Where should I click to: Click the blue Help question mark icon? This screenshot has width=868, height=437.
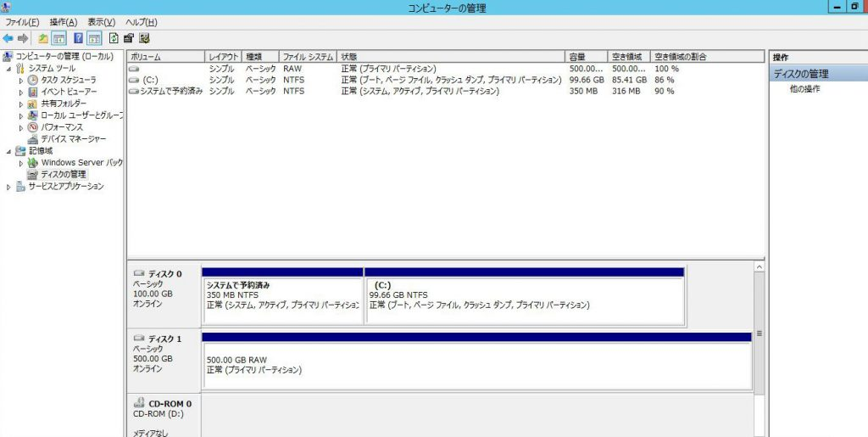[x=78, y=38]
